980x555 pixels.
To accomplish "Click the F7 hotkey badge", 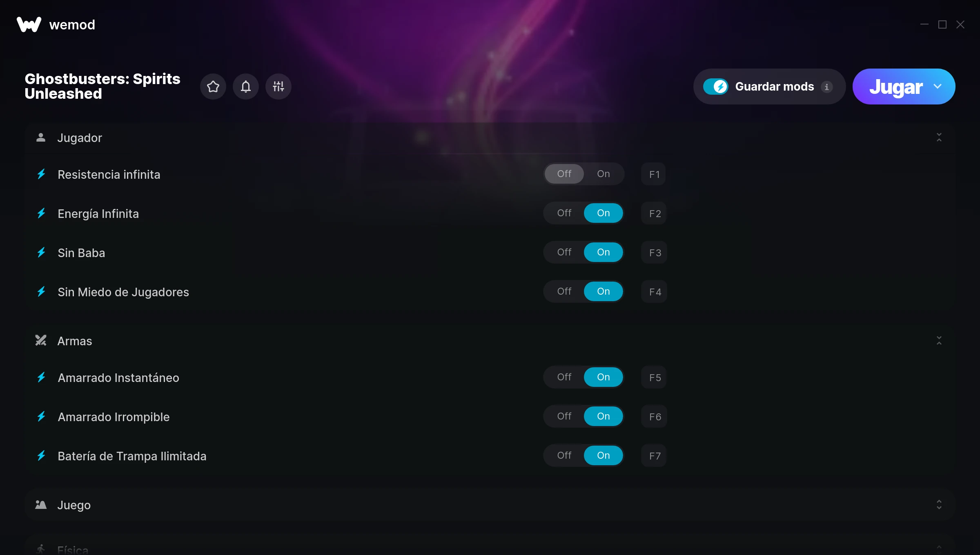I will click(654, 456).
